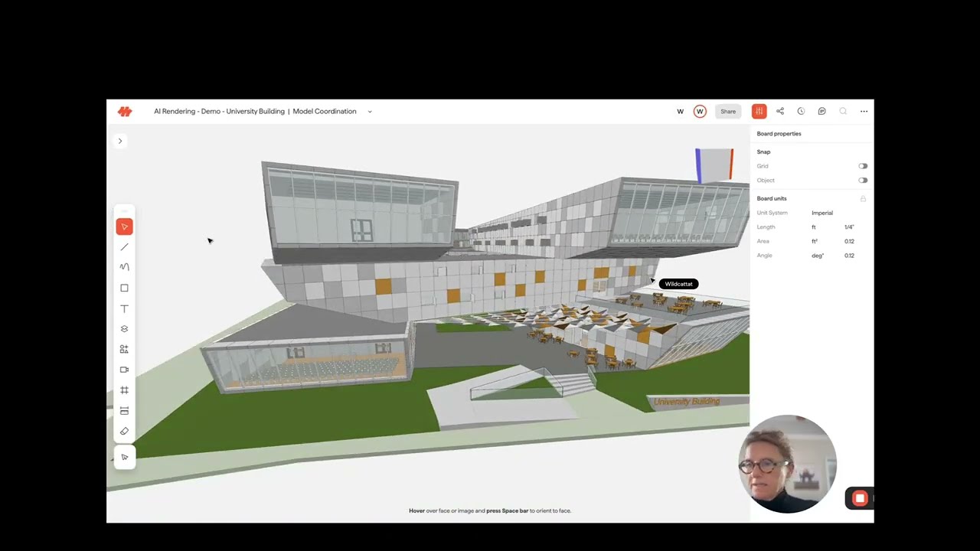980x551 pixels.
Task: Toggle the Grid snap switch
Action: point(863,166)
